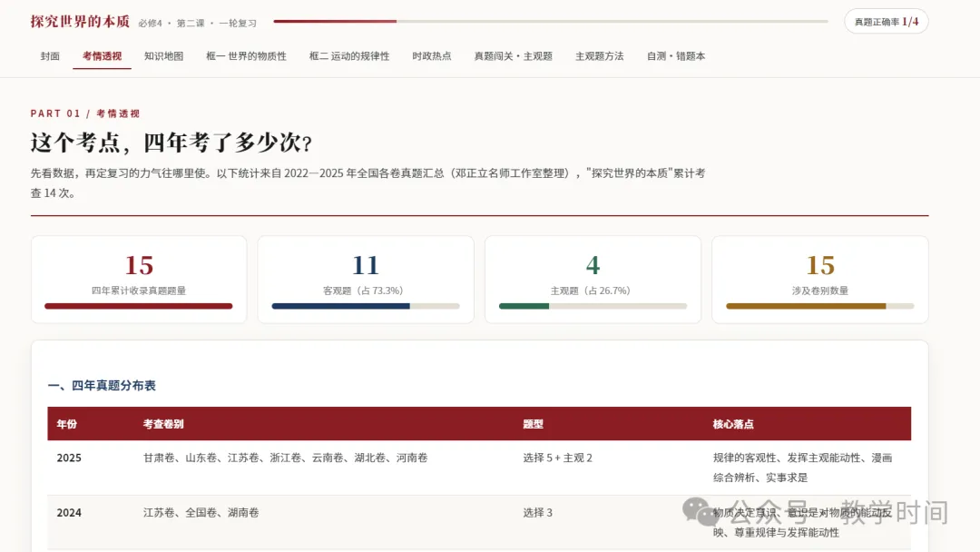Click the 考查卷别 column header
The width and height of the screenshot is (980, 552).
click(163, 424)
